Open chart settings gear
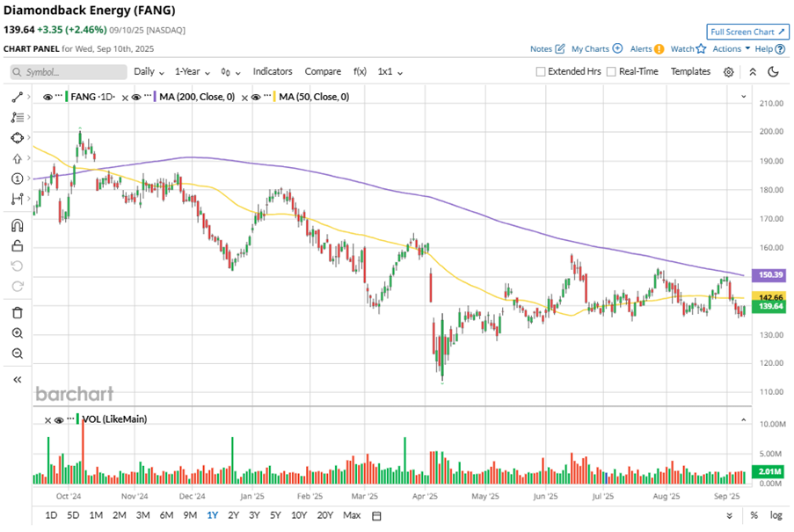Image resolution: width=794 pixels, height=532 pixels. [x=728, y=72]
